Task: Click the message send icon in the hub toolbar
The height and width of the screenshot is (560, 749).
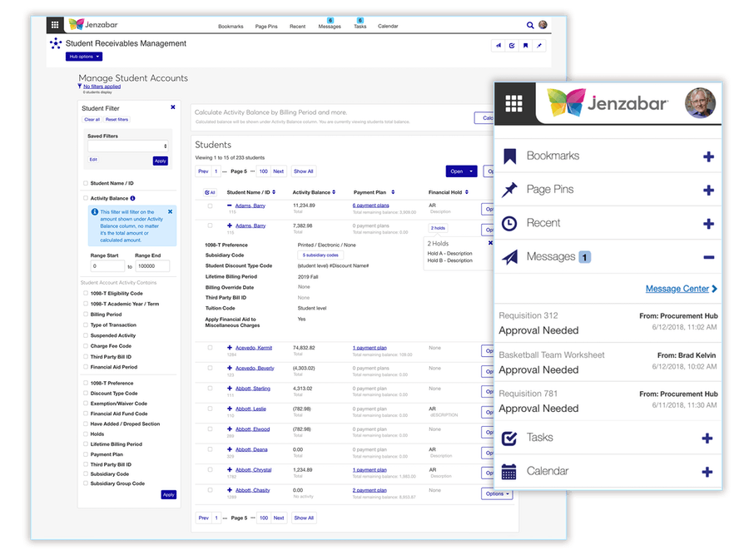Action: point(499,46)
